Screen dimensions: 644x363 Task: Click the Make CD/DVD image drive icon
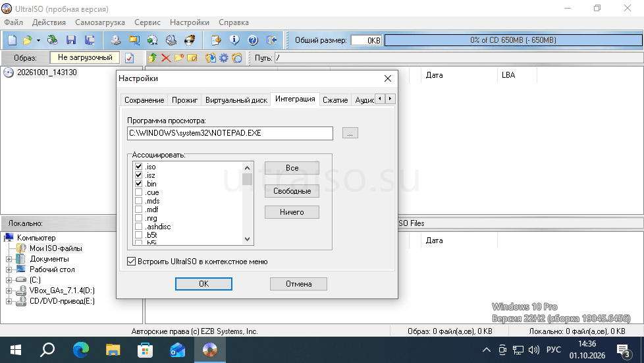(x=116, y=40)
